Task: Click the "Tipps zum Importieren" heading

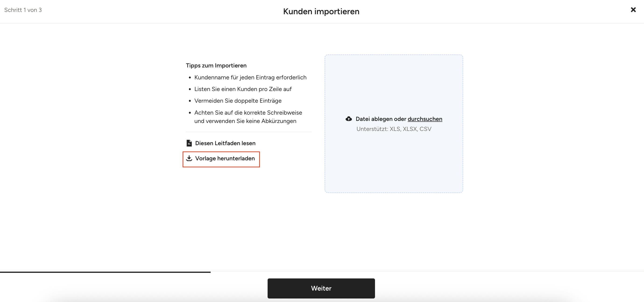Action: 216,65
